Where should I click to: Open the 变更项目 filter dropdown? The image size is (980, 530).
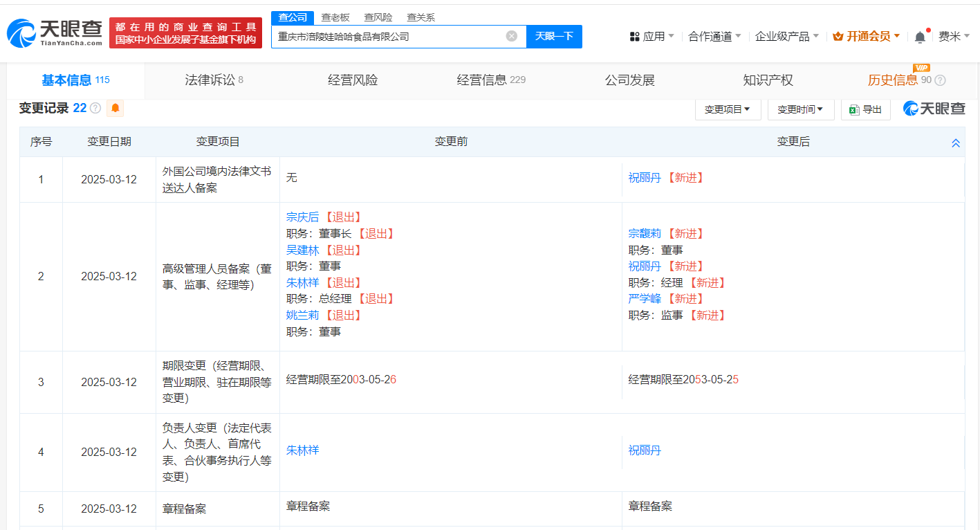(728, 109)
